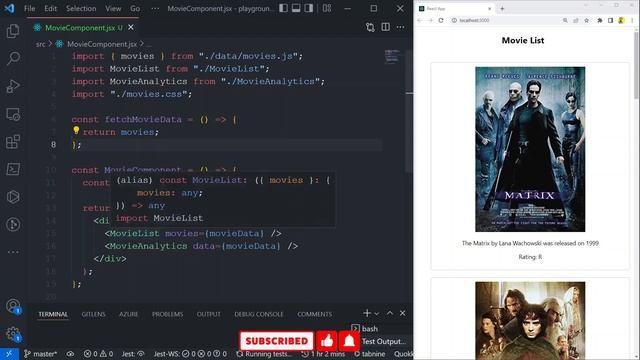The height and width of the screenshot is (360, 640).
Task: Create a new terminal with plus icon
Action: [x=367, y=313]
